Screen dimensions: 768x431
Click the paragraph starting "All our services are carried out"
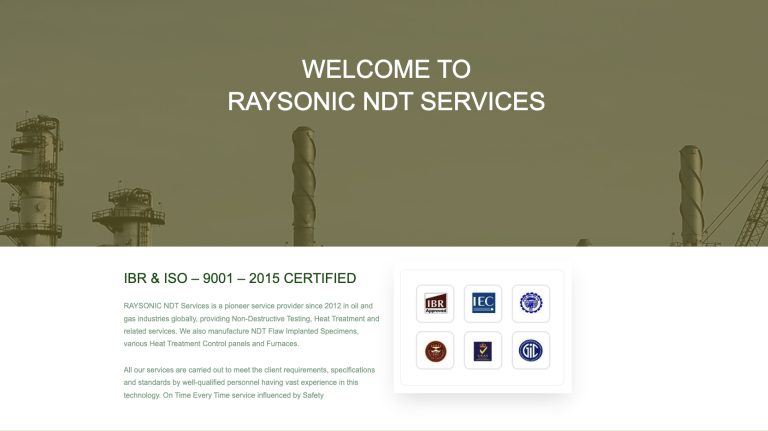pos(248,382)
